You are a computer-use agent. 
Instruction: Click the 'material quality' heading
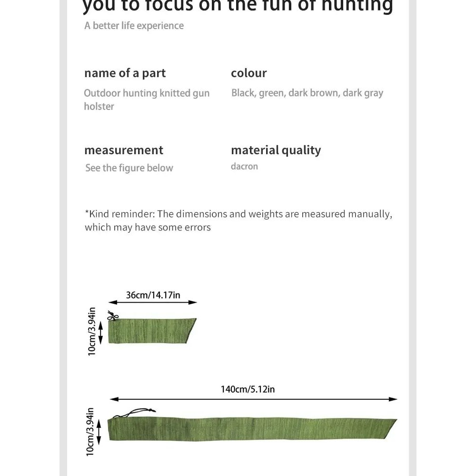pos(276,150)
